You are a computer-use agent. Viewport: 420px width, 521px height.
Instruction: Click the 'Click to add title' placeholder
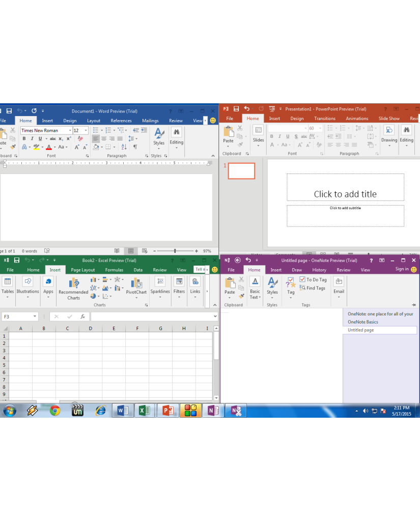pos(346,187)
